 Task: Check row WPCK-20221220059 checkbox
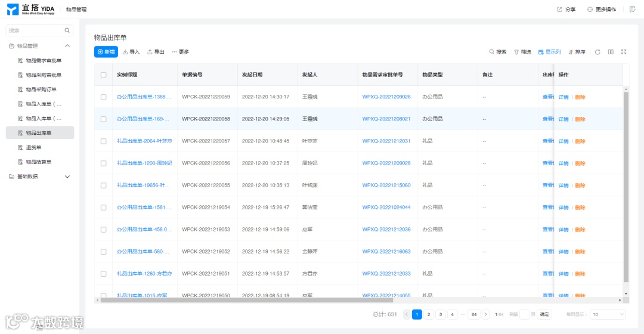click(104, 97)
